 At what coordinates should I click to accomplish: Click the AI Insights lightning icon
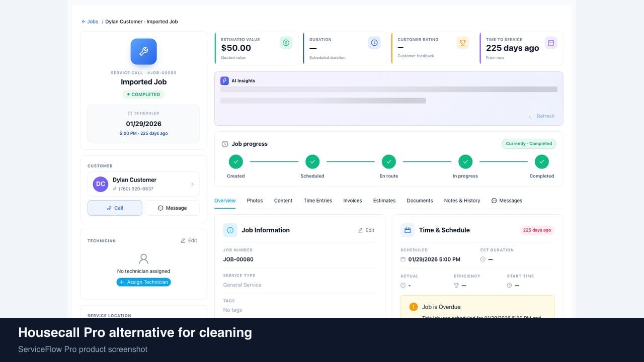(224, 80)
